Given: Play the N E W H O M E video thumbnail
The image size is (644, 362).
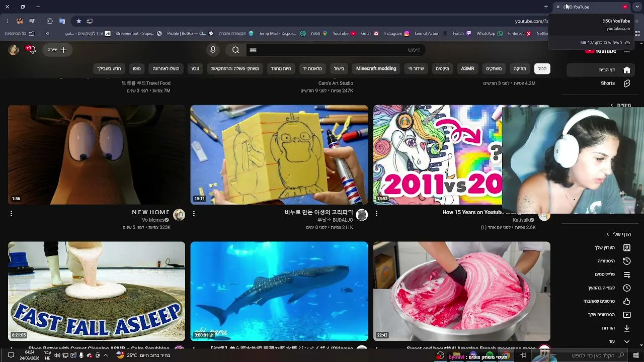Looking at the screenshot, I should (x=97, y=155).
